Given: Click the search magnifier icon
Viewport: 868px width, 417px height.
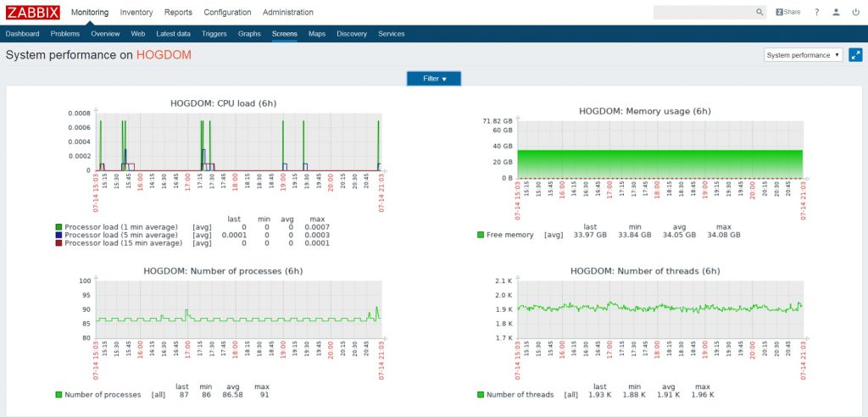Looking at the screenshot, I should coord(759,12).
